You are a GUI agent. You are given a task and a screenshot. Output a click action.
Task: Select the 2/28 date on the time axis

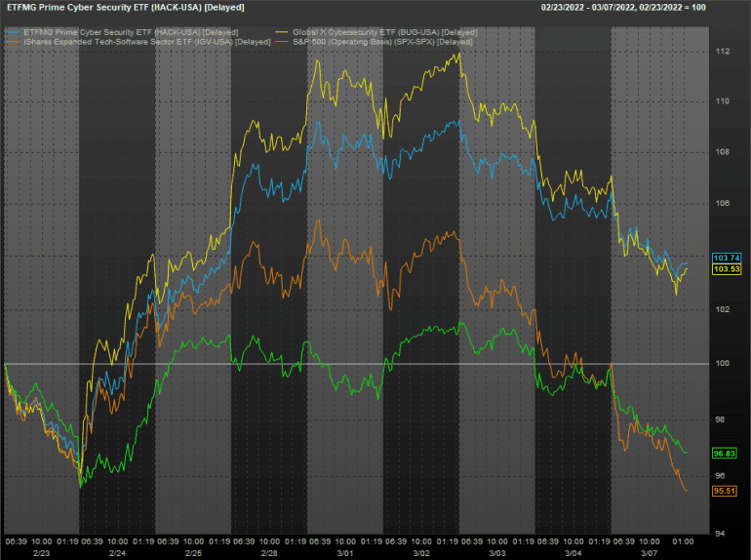267,551
